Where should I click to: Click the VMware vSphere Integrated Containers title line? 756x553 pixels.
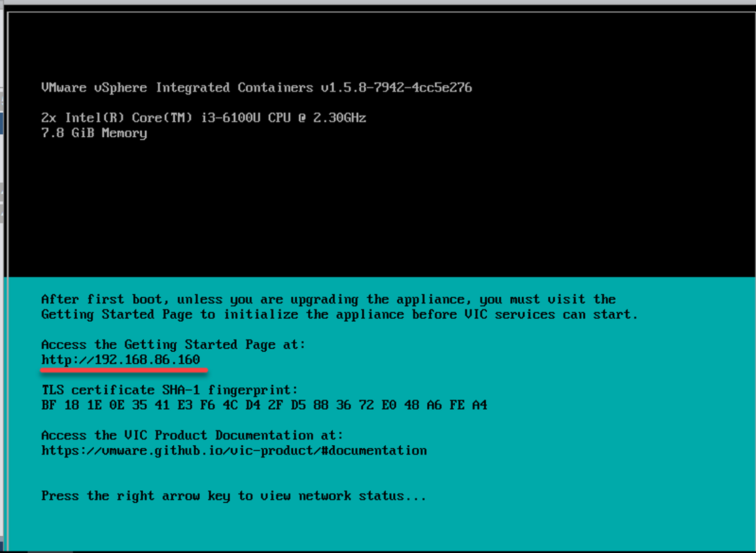click(256, 88)
